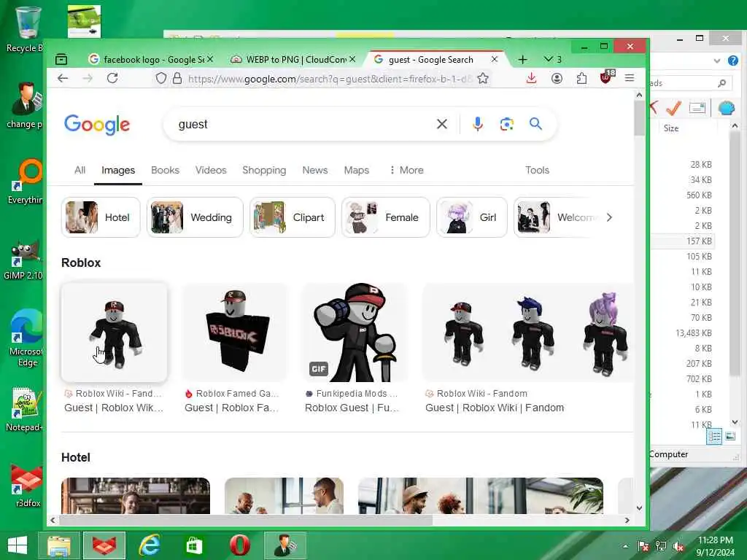Viewport: 747px width, 560px height.
Task: Open the Firefox downloads panel
Action: point(532,78)
